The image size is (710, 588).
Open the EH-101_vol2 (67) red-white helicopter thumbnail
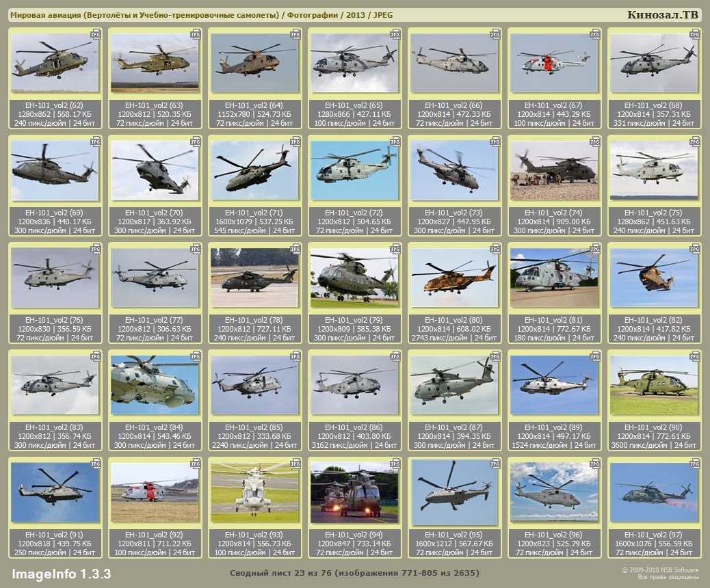click(553, 63)
